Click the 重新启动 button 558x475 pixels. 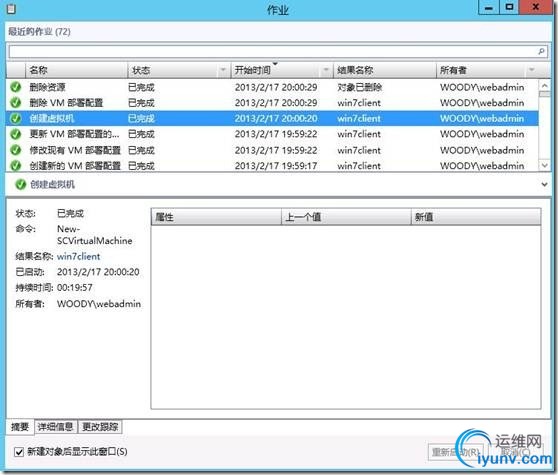pos(456,452)
